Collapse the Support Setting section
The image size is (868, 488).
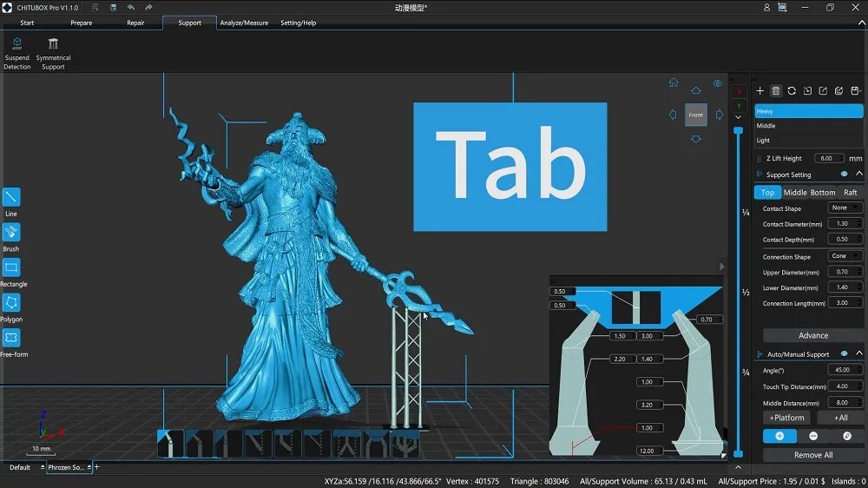coord(859,174)
